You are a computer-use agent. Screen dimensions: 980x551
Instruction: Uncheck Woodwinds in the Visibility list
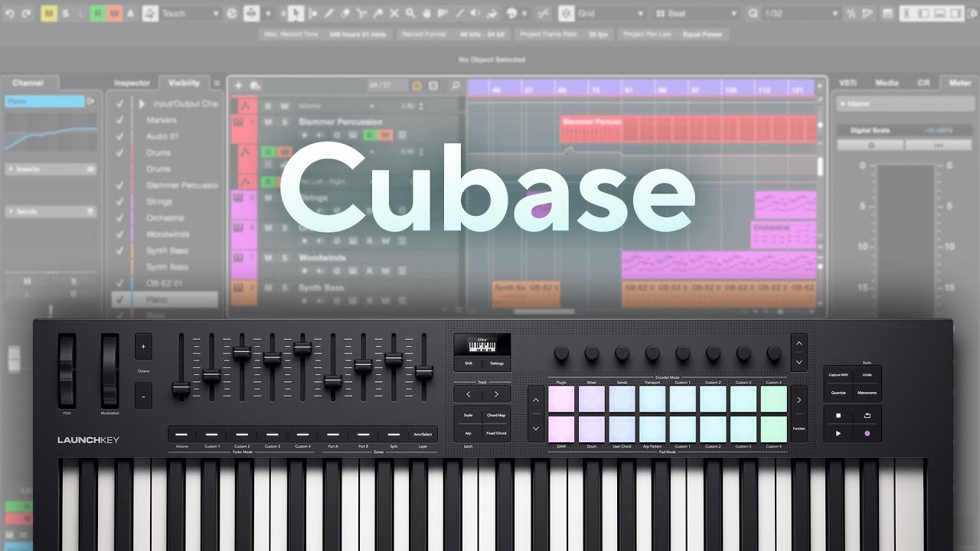tap(119, 234)
